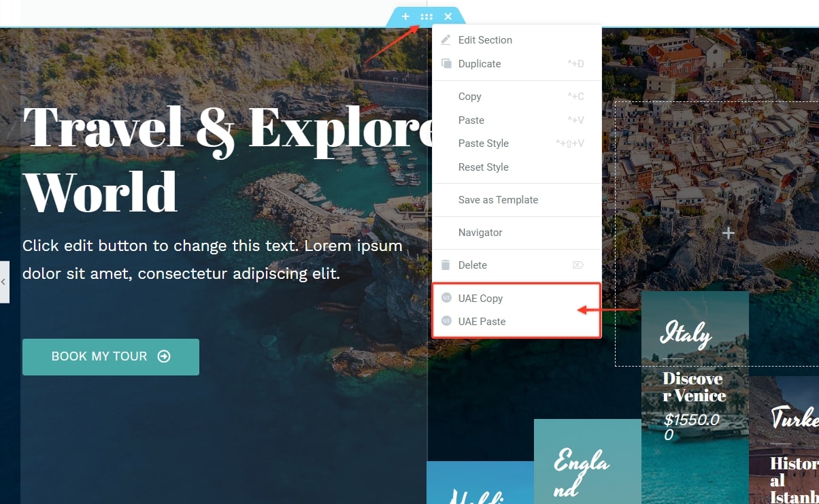The image size is (819, 504).
Task: Click the Travel & Explore World heading
Action: point(228,160)
